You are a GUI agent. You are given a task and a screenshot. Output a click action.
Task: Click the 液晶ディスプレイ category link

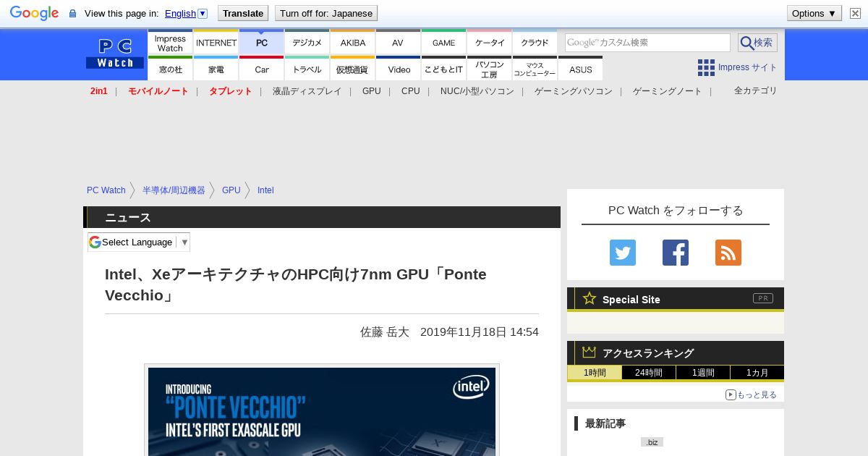click(x=307, y=91)
